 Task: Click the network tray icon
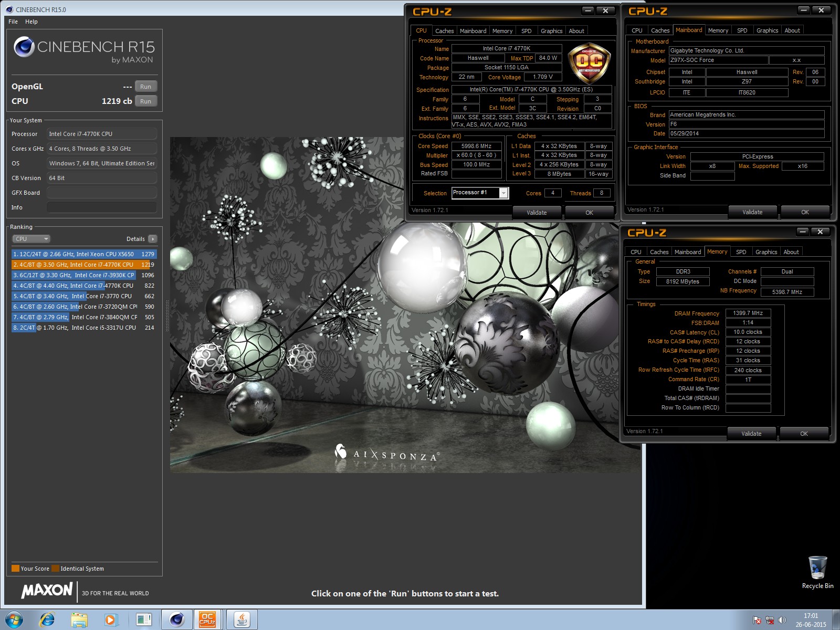[x=770, y=620]
